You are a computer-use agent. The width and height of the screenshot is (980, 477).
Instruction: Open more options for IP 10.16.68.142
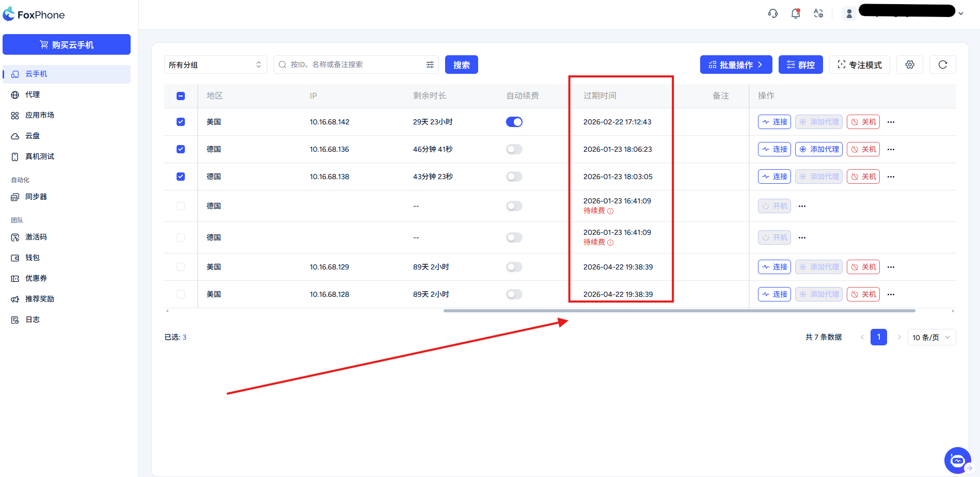[891, 122]
